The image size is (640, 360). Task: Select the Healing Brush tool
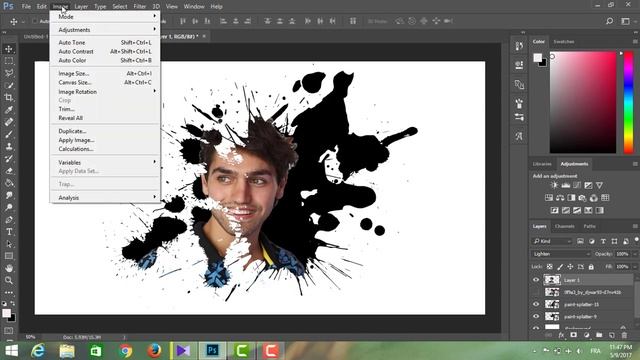[9, 122]
